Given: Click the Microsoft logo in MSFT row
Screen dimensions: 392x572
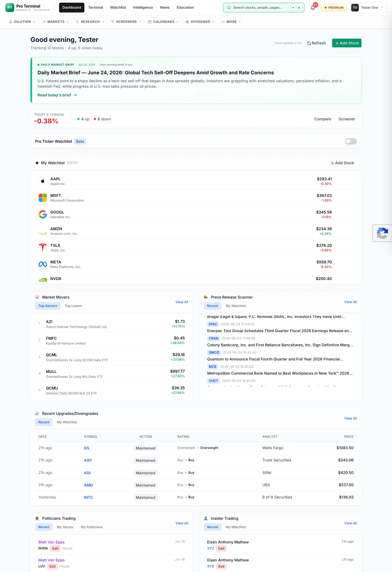Looking at the screenshot, I should click(x=43, y=198).
